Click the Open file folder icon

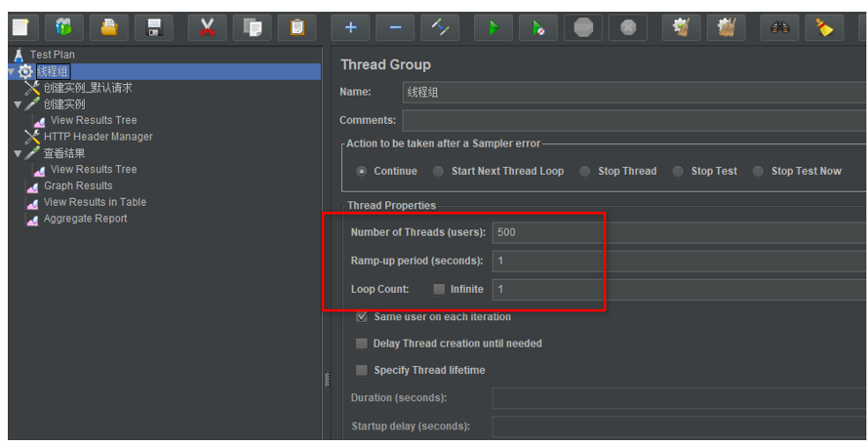(x=109, y=27)
